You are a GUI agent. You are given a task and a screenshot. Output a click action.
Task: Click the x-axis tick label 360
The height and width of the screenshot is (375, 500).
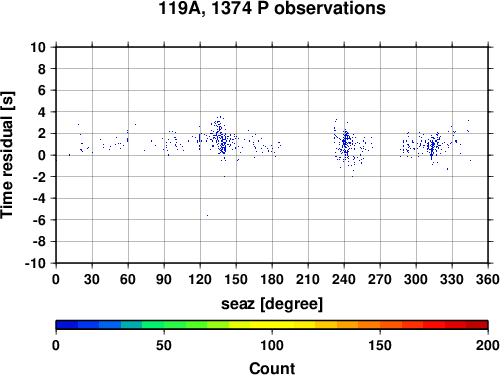click(x=488, y=279)
